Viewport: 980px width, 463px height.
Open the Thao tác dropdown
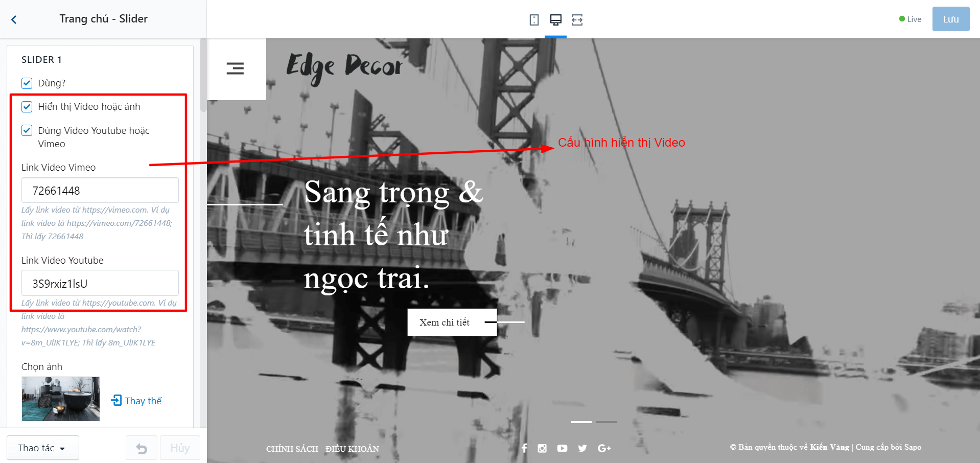pos(43,448)
